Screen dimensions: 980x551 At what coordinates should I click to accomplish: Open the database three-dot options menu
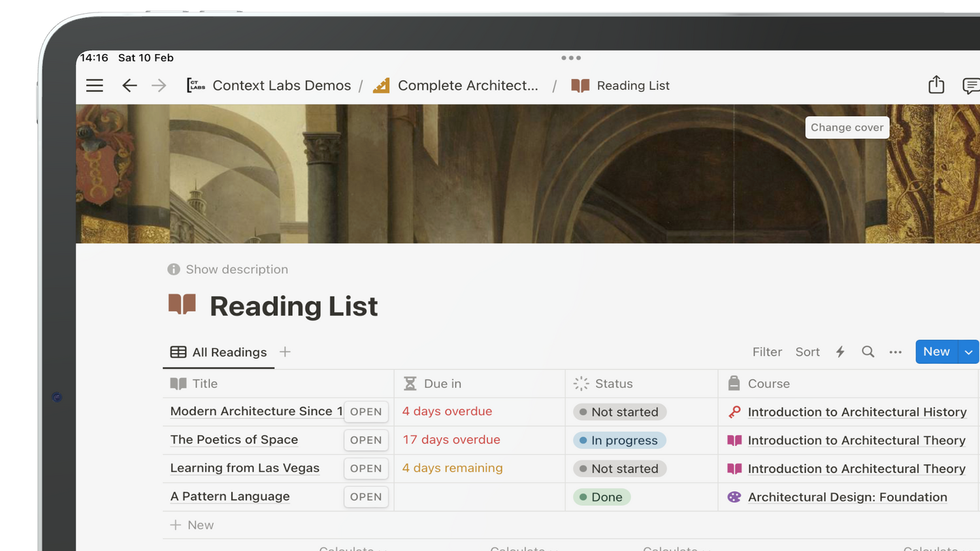point(895,352)
